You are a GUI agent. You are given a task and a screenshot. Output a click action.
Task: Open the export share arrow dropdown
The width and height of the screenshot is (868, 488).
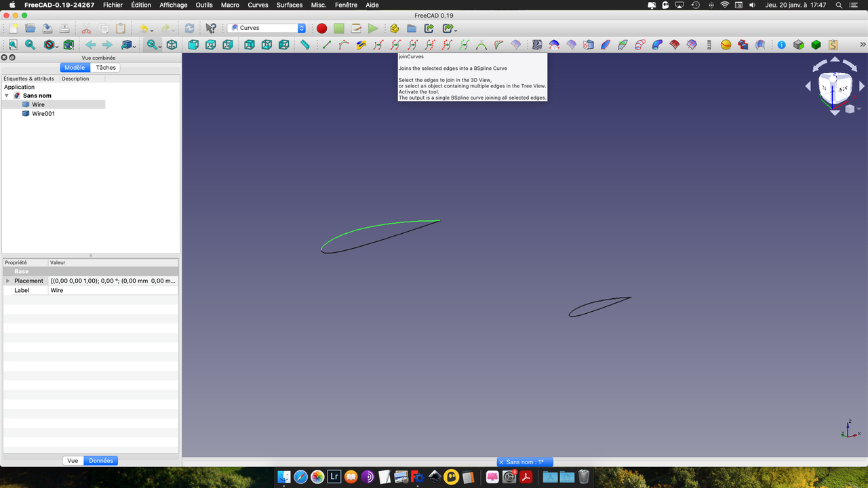click(x=456, y=30)
